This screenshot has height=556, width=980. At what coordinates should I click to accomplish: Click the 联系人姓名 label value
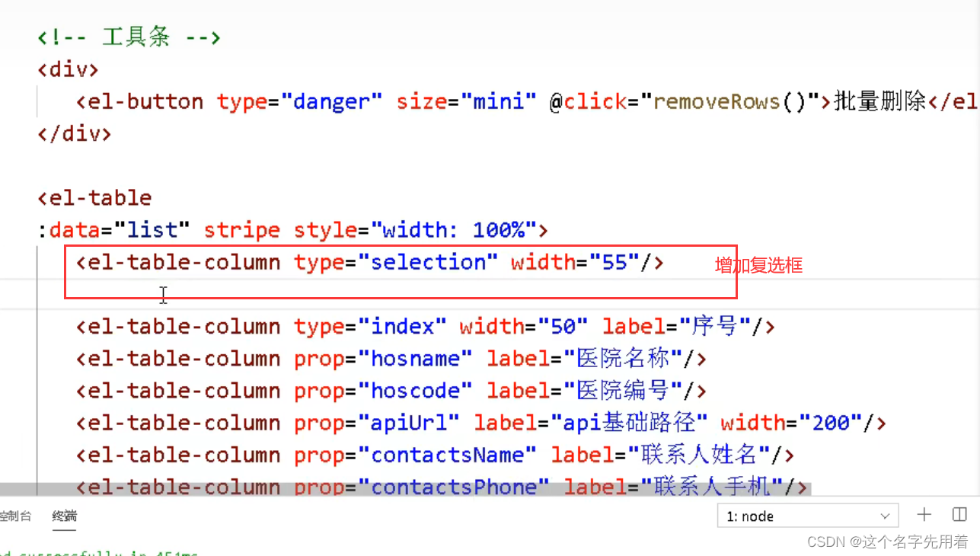click(x=699, y=455)
